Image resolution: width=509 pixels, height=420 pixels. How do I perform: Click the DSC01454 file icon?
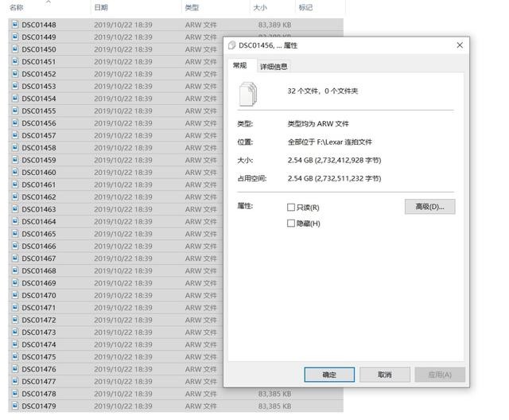[x=15, y=98]
